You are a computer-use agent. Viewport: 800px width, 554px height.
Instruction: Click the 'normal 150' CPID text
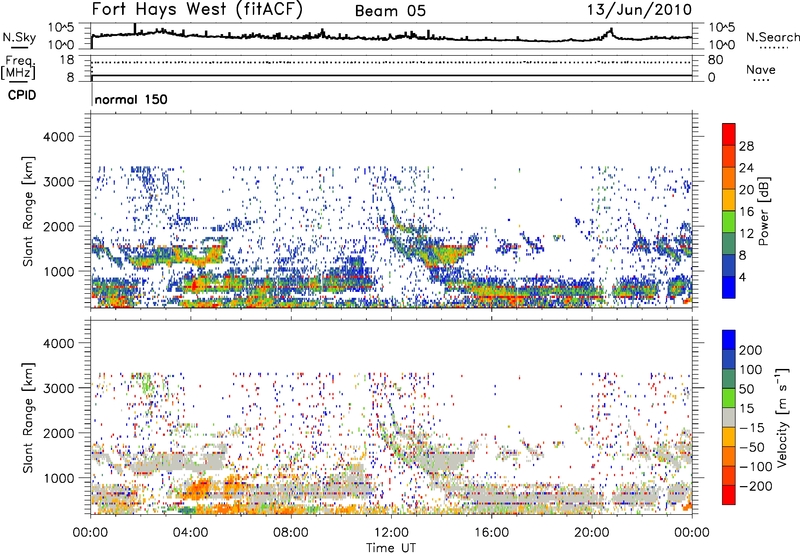(131, 99)
